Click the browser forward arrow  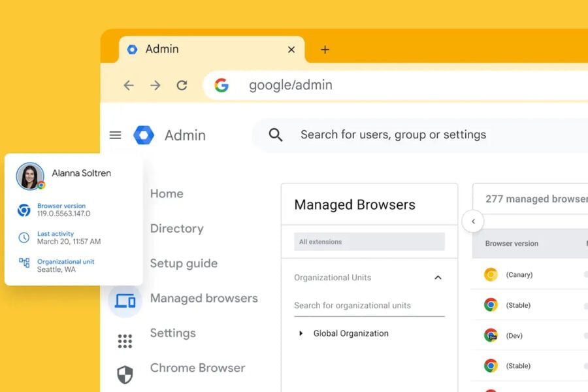pyautogui.click(x=155, y=86)
